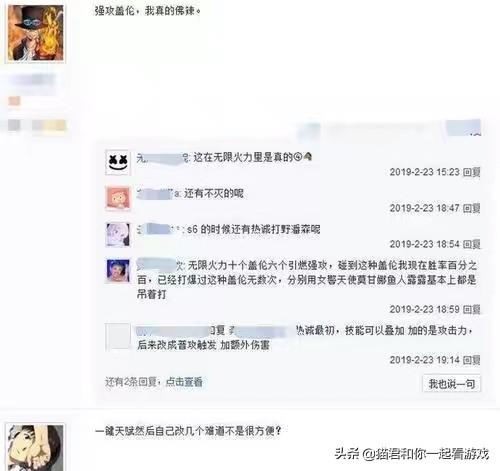This screenshot has height=471, width=500.
Task: Open the bottom post author's avatar
Action: tap(36, 448)
